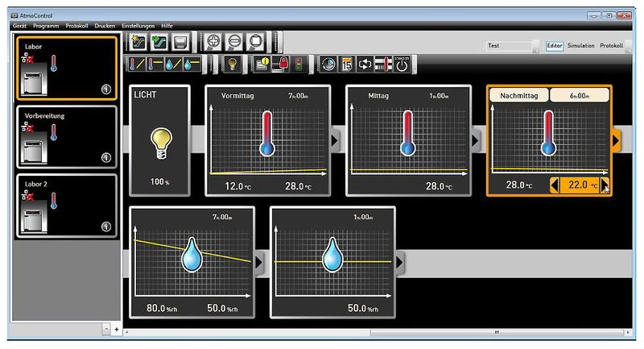
Task: Open the Einstellungen menu
Action: point(138,26)
